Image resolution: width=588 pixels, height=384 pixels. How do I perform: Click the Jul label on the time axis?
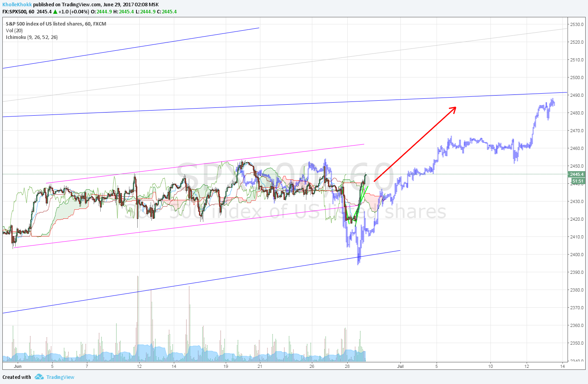click(400, 366)
